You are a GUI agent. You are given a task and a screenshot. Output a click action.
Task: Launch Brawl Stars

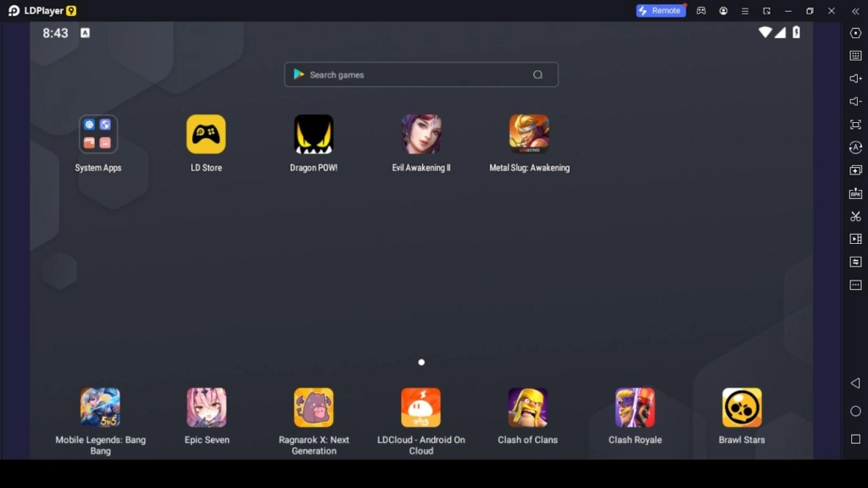point(742,408)
